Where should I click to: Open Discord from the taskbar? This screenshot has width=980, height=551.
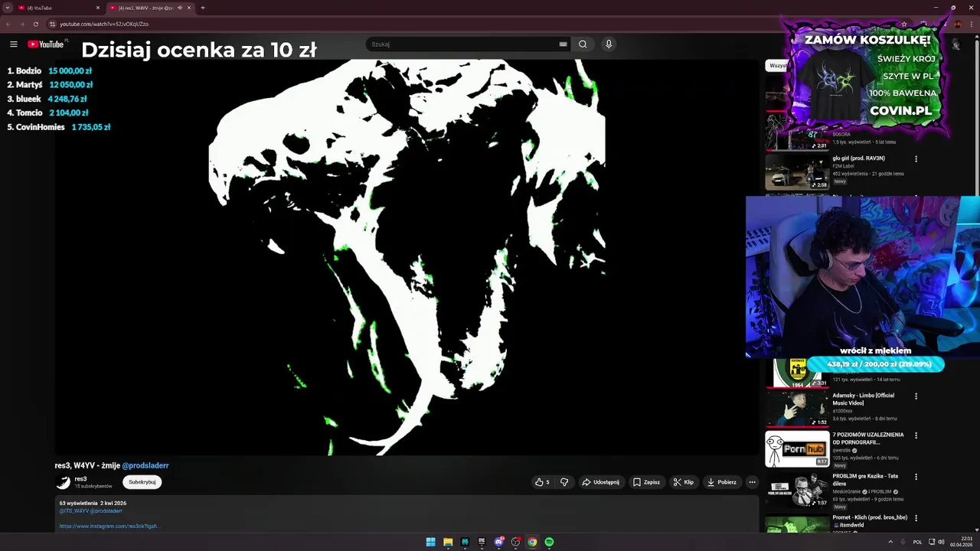click(x=498, y=542)
